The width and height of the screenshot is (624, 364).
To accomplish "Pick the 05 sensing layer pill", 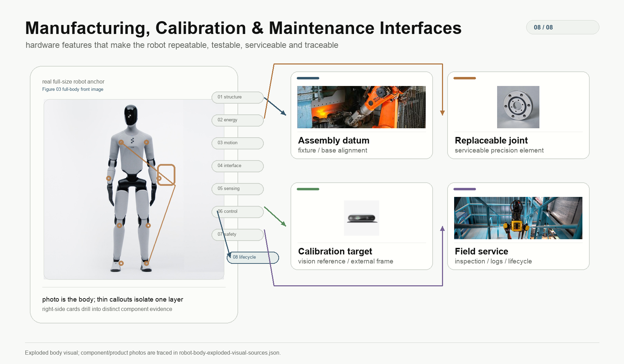I will [237, 189].
